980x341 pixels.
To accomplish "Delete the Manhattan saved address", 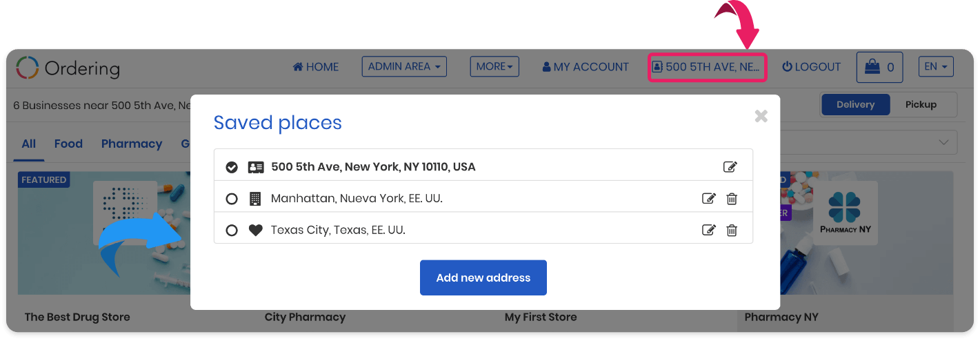I will click(x=732, y=199).
